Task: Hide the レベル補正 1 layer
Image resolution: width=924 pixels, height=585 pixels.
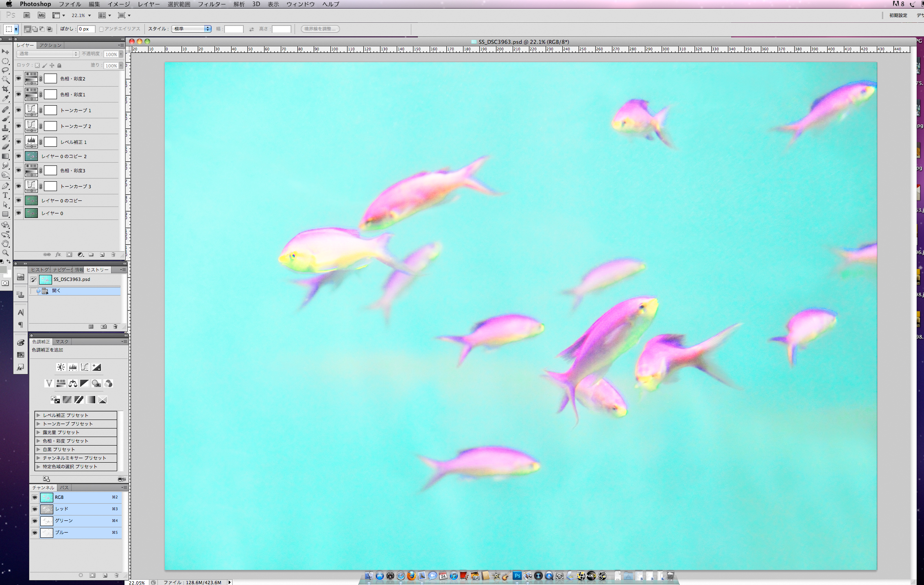Action: (x=18, y=141)
